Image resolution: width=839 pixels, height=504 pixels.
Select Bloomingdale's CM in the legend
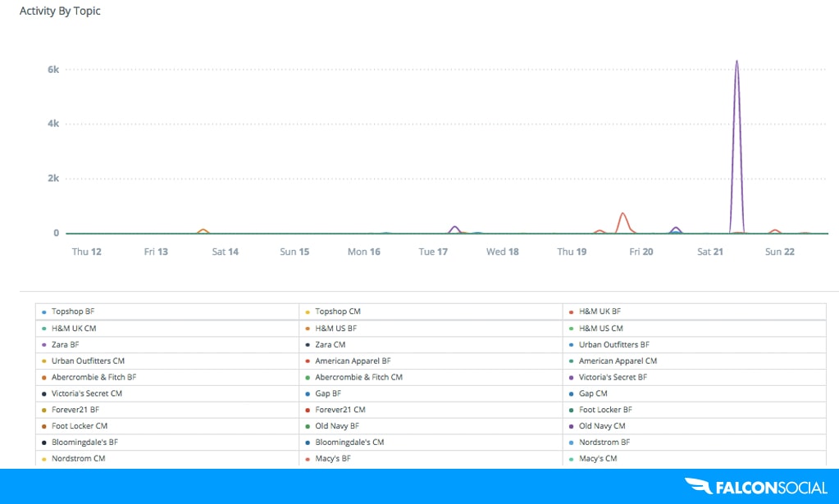pyautogui.click(x=349, y=443)
